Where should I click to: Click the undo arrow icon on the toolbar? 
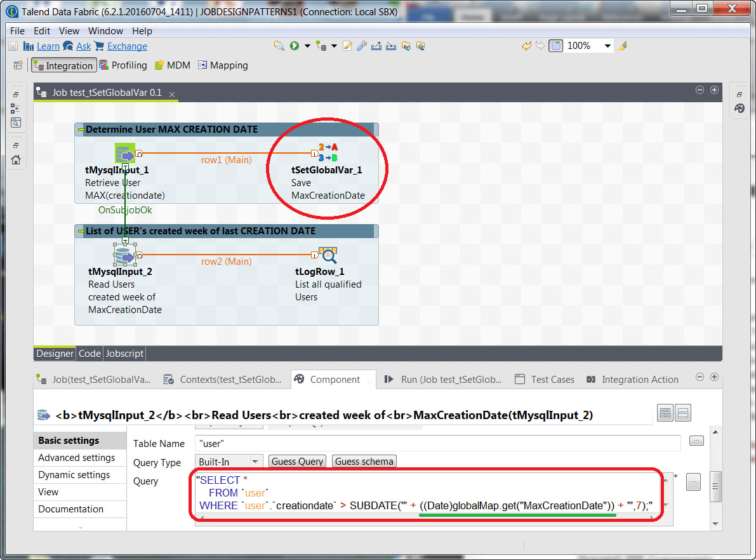[526, 46]
